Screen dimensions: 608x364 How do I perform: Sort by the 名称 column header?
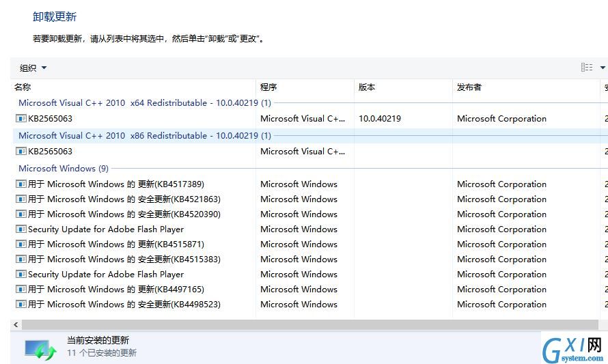(23, 87)
